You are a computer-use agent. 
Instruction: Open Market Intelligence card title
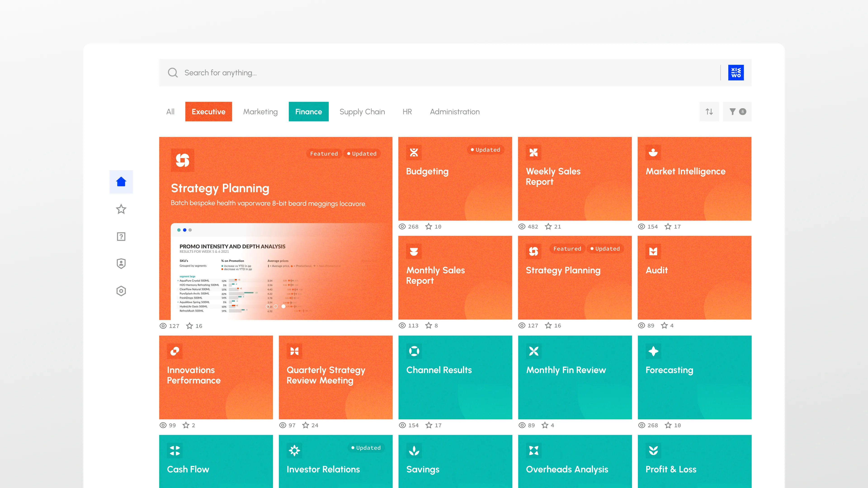click(x=685, y=172)
